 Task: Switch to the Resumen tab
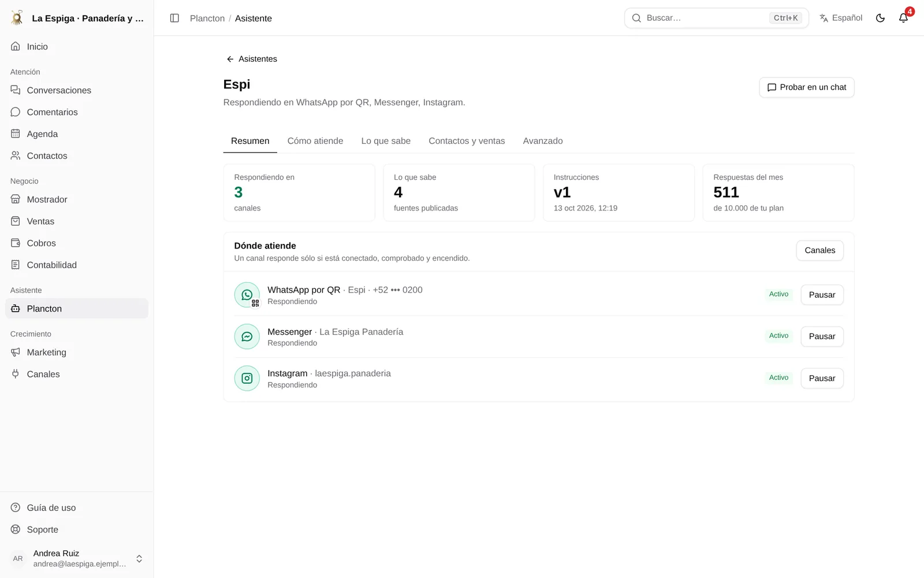(x=250, y=141)
